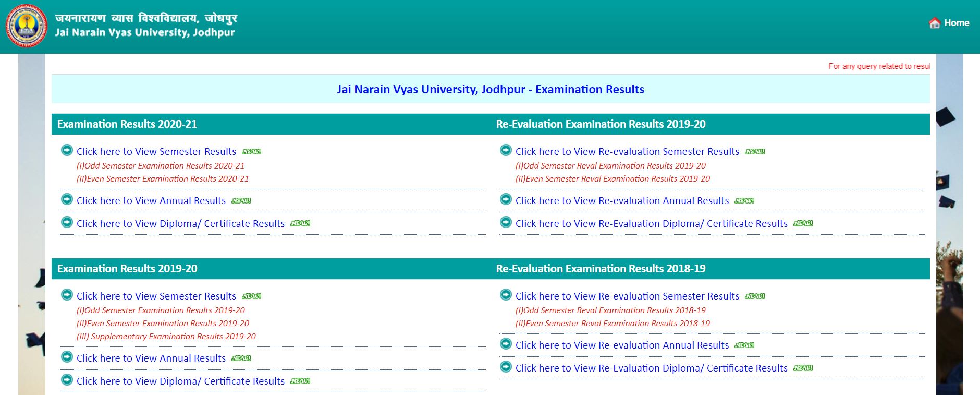This screenshot has height=395, width=980.
Task: Open 2020-21 View Annual Results link
Action: tap(151, 201)
